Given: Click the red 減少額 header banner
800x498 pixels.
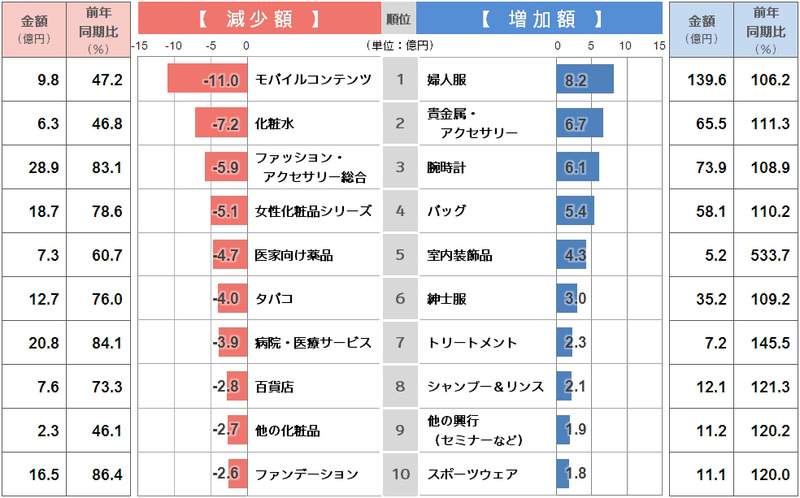Looking at the screenshot, I should (x=258, y=18).
